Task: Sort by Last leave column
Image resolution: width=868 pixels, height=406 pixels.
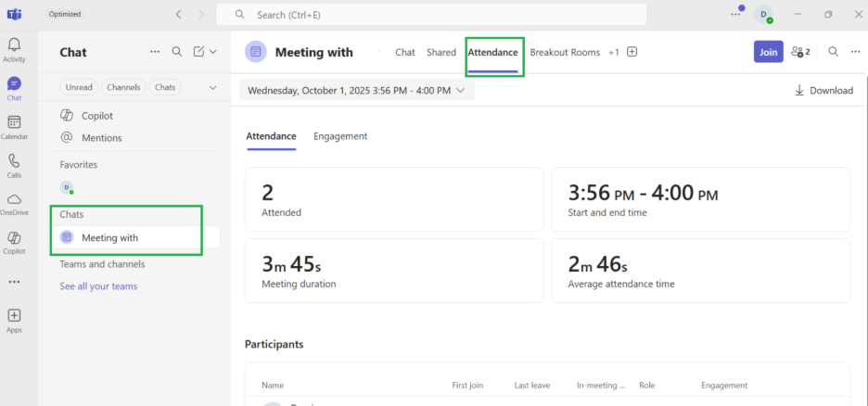Action: click(532, 386)
